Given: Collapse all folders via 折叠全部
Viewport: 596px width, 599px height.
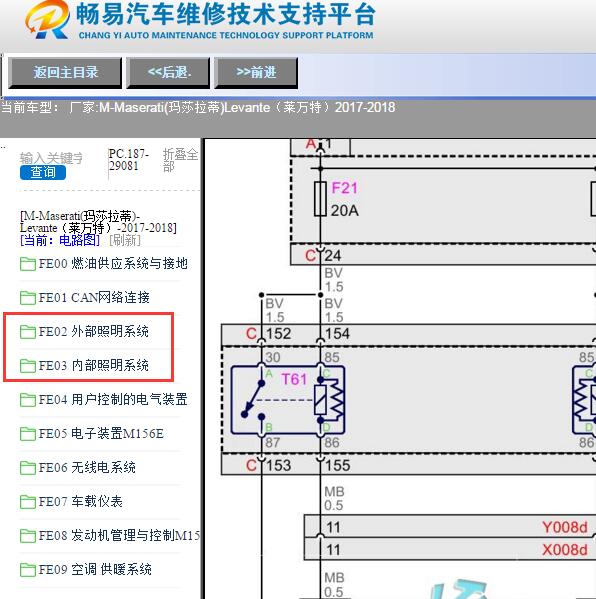Looking at the screenshot, I should [180, 160].
